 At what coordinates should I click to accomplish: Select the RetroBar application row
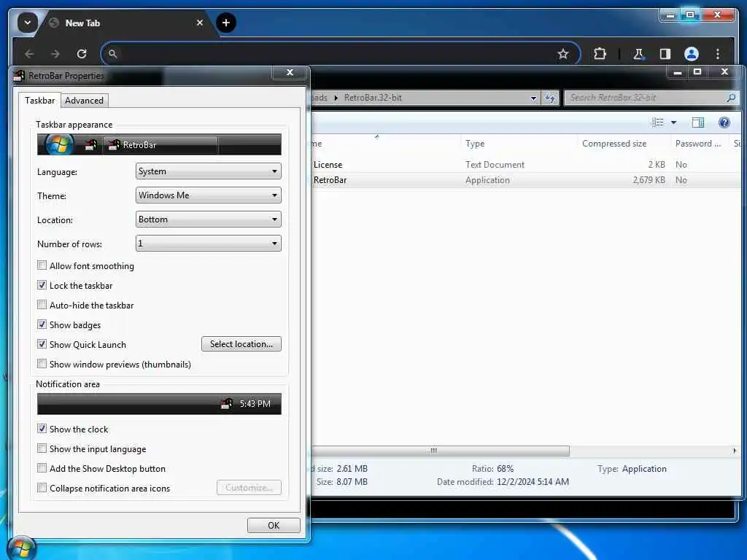[x=526, y=180]
